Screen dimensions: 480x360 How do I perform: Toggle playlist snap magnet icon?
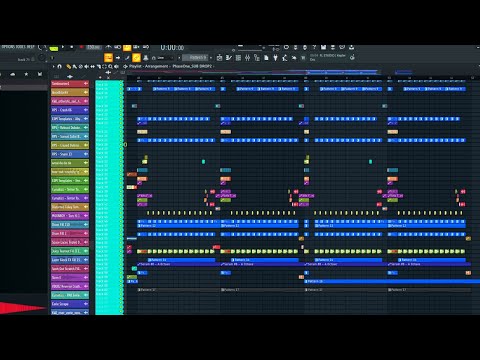click(x=59, y=66)
